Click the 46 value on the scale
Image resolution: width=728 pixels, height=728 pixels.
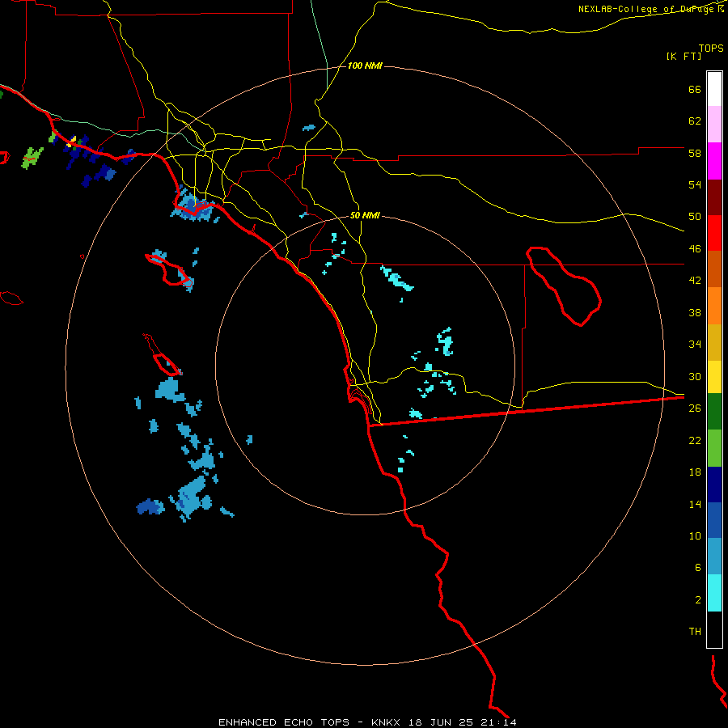coord(695,249)
